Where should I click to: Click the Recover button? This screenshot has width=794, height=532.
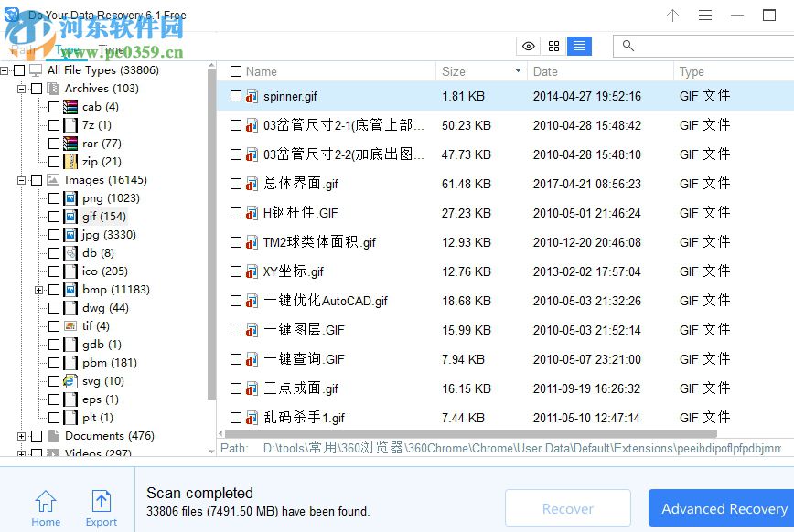[567, 508]
